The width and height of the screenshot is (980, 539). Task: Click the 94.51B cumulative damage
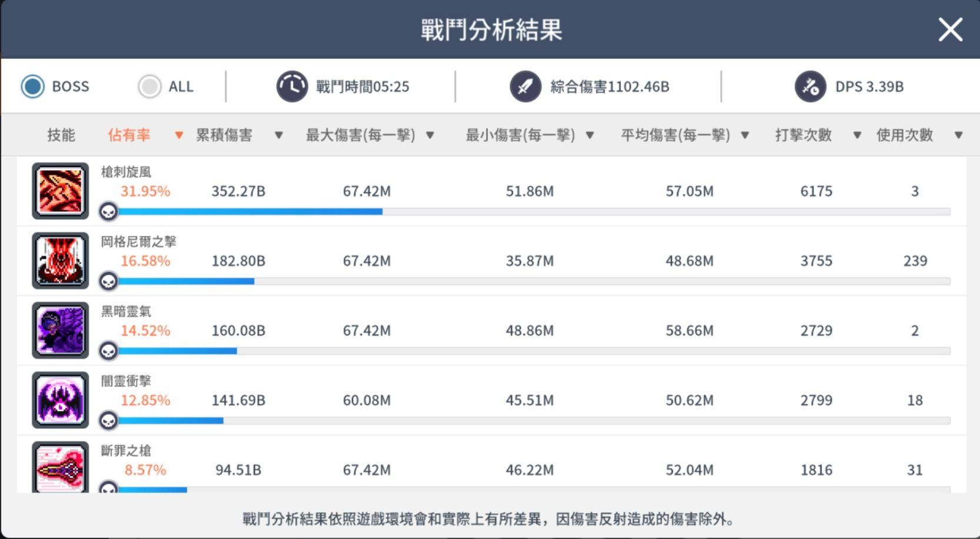click(x=238, y=469)
